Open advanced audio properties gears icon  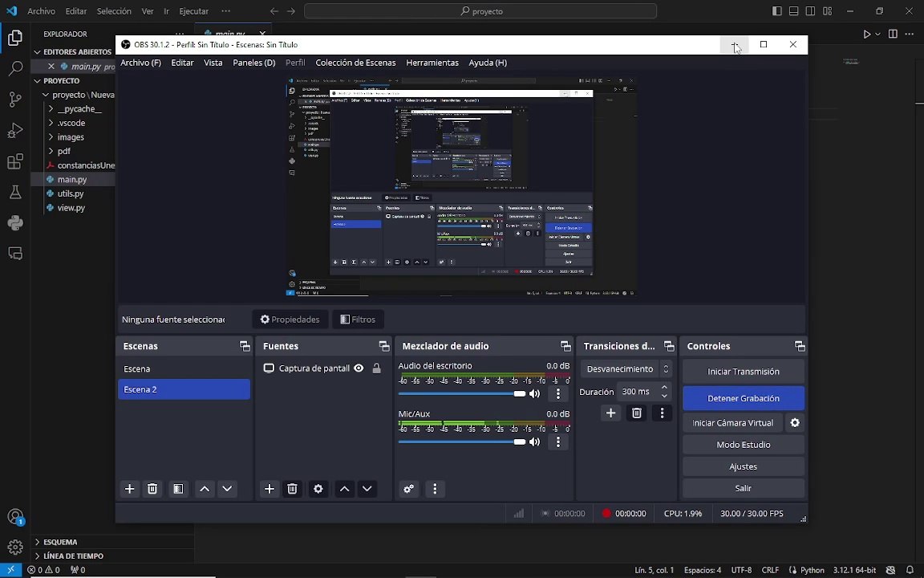pyautogui.click(x=409, y=489)
